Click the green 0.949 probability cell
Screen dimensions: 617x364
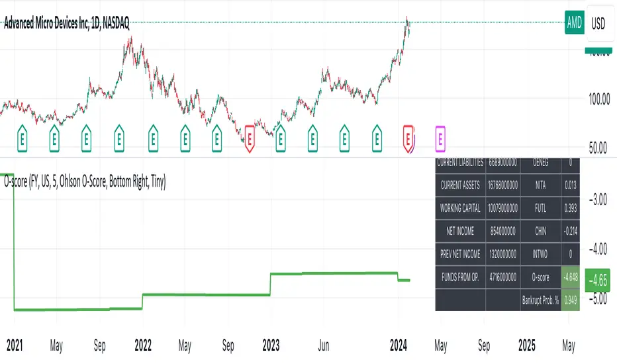tap(570, 300)
